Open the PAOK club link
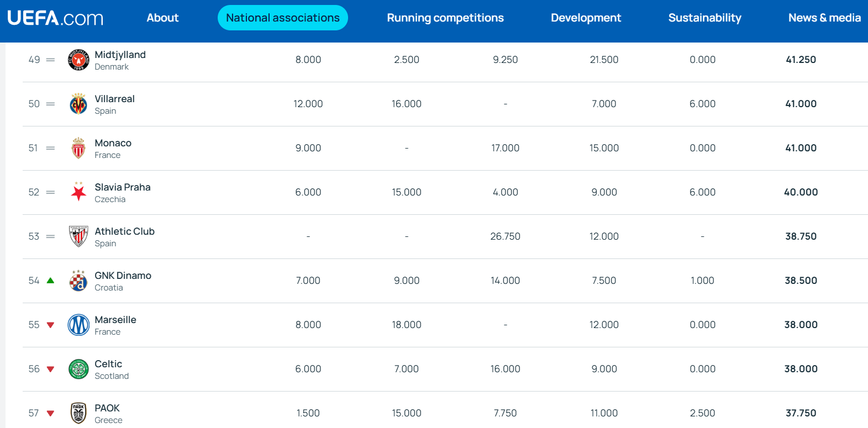868x428 pixels. point(107,408)
